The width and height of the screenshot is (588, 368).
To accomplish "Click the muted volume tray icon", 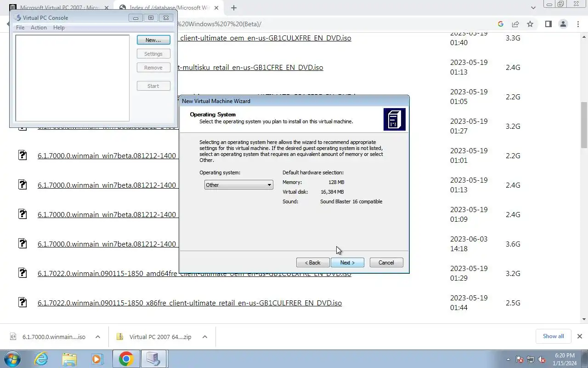I will [x=542, y=359].
